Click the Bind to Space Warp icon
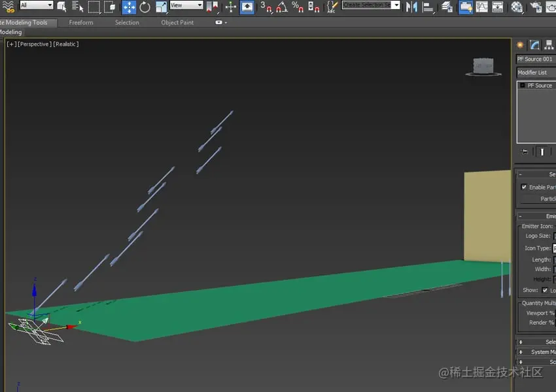The height and width of the screenshot is (392, 556). point(8,7)
